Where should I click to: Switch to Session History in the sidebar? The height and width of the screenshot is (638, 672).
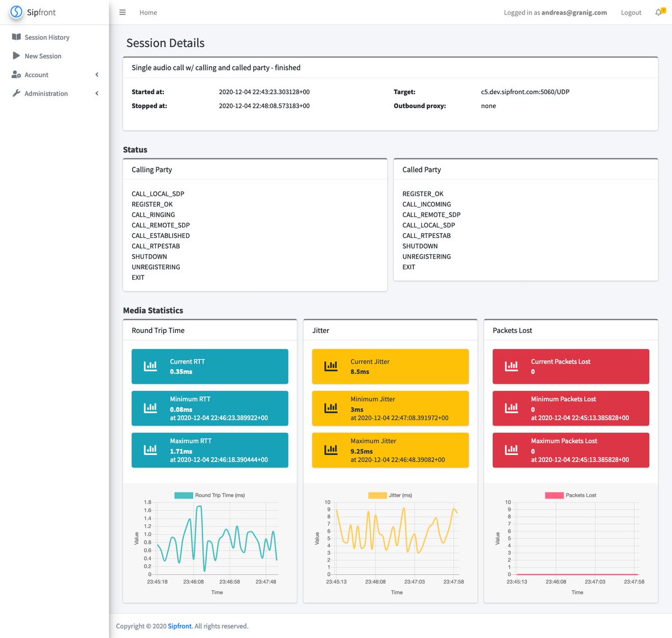click(46, 37)
